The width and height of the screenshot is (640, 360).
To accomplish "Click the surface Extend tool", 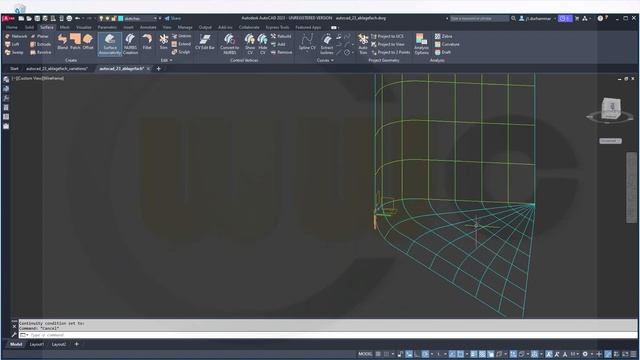I will pyautogui.click(x=181, y=44).
